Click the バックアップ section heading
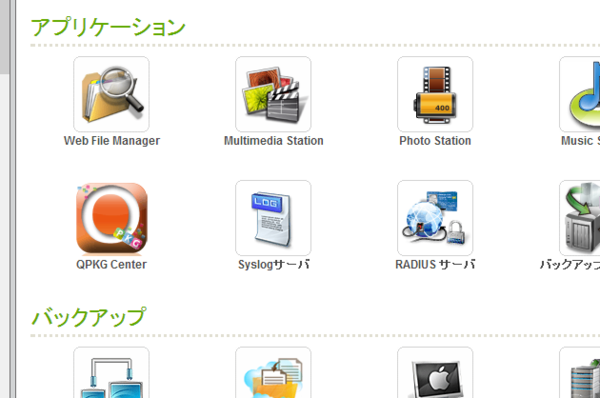 tap(89, 317)
